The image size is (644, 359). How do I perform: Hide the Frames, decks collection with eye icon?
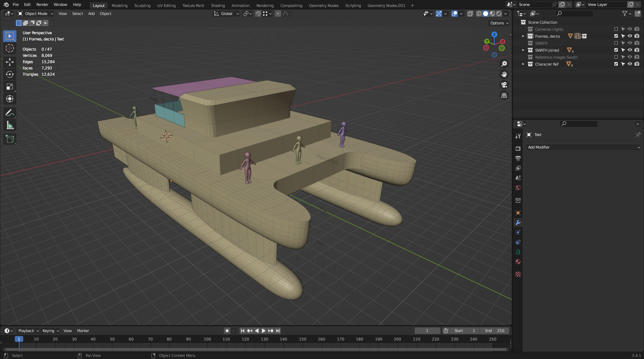(x=630, y=36)
